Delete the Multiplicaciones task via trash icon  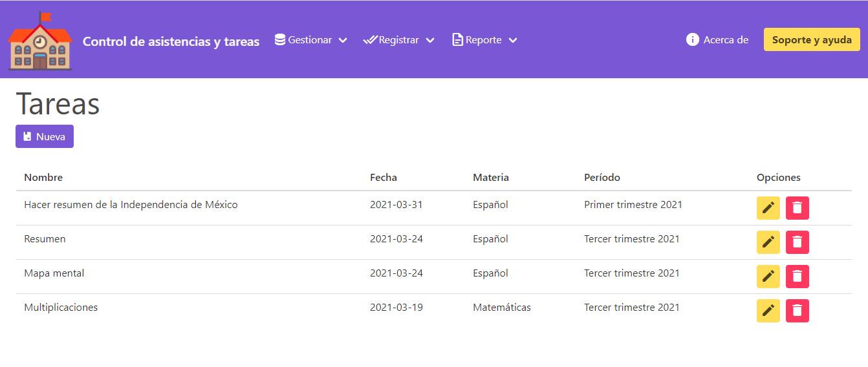[x=797, y=310]
